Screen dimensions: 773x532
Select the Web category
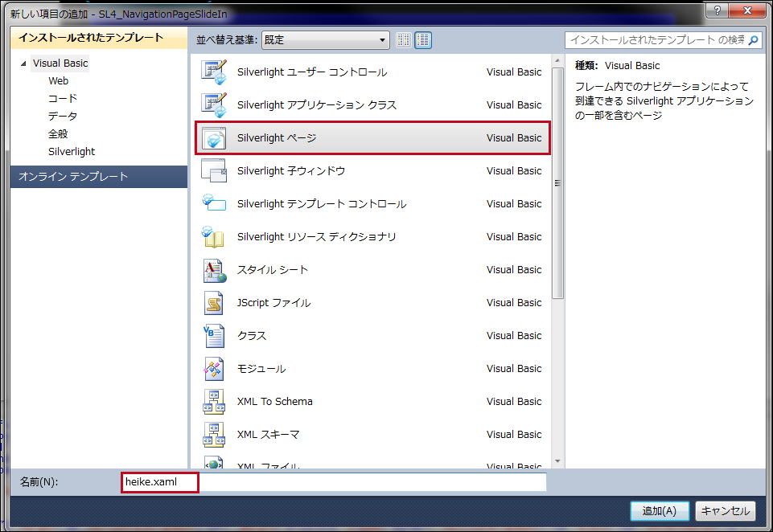click(x=58, y=81)
